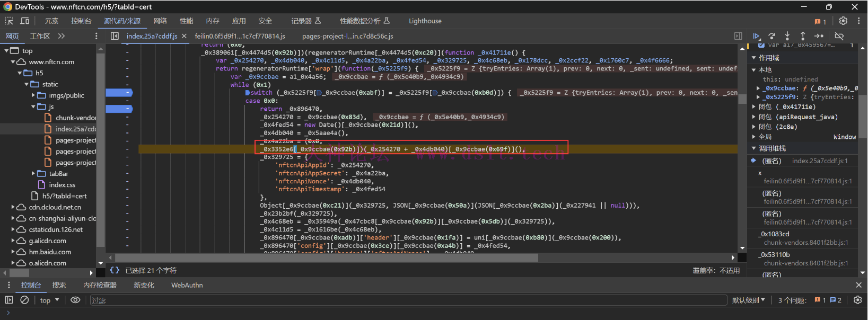
Task: Select the 工作区 navigator tab
Action: (x=40, y=36)
